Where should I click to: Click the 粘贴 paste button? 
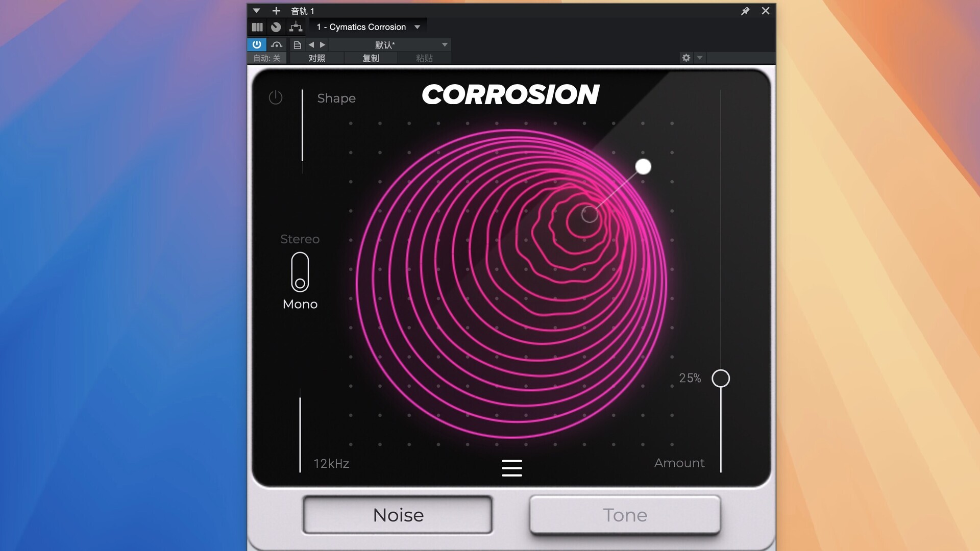tap(425, 58)
